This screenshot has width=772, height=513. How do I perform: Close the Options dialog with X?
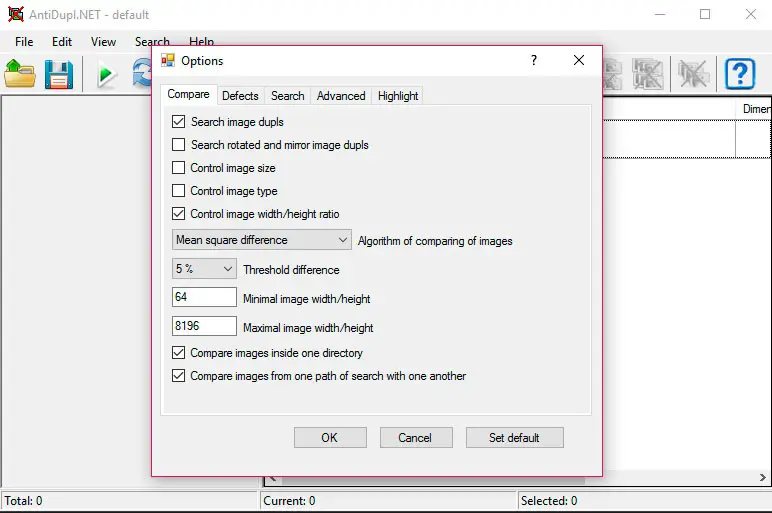[579, 60]
